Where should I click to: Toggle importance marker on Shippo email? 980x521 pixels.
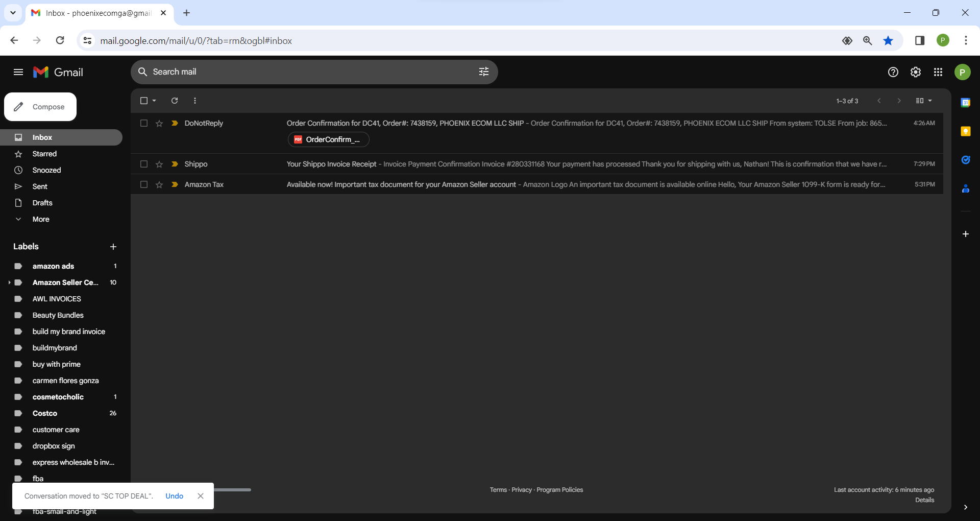(175, 164)
